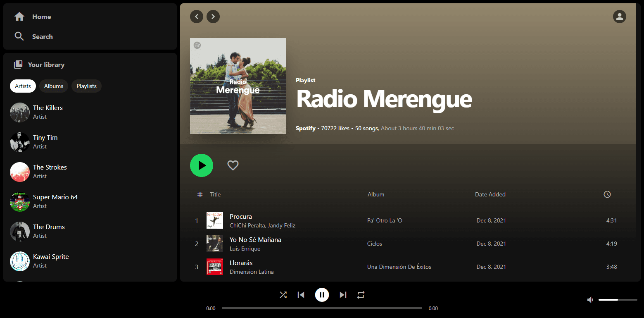Skip to the next track

pyautogui.click(x=343, y=295)
